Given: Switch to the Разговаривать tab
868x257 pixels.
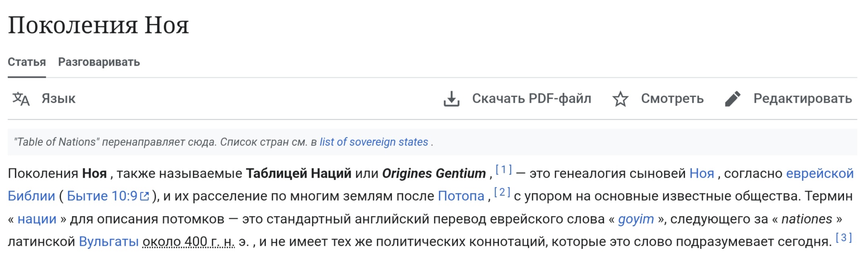Looking at the screenshot, I should click(x=99, y=62).
